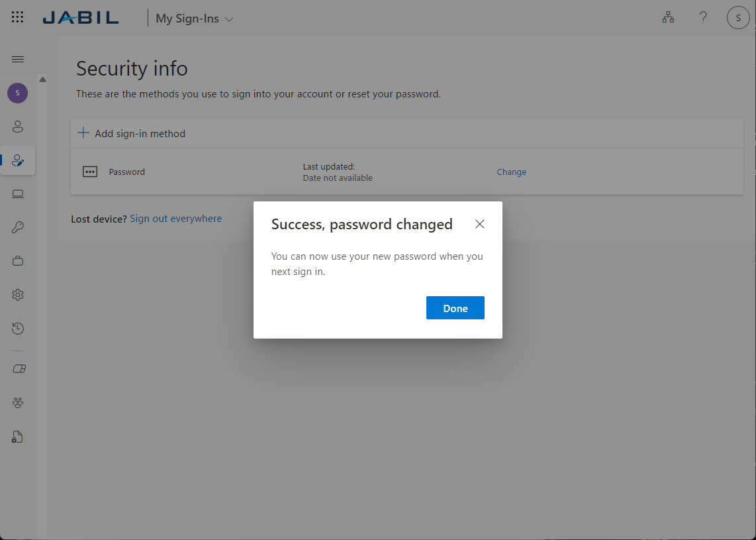The image size is (756, 540).
Task: Expand the My Sign-Ins dropdown
Action: pos(195,19)
